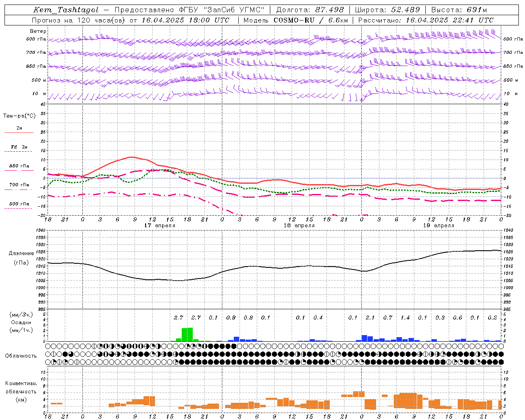Click the 3-hour precipitation value '0.9'

click(231, 317)
